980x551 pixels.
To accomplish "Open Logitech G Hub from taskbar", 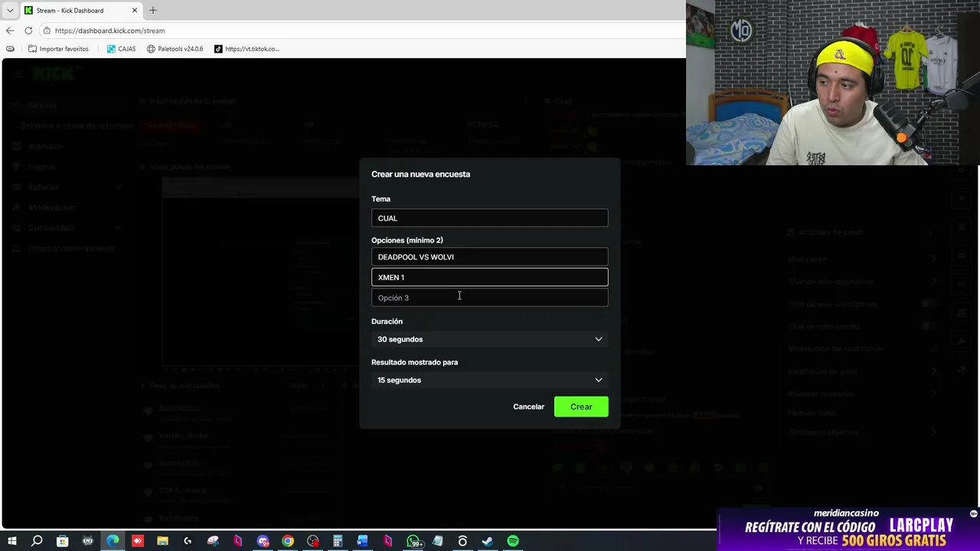I will [x=188, y=541].
